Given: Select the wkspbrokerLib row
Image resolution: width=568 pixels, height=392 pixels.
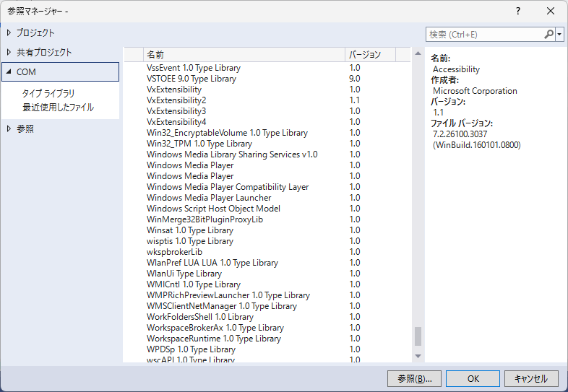Looking at the screenshot, I should (267, 252).
